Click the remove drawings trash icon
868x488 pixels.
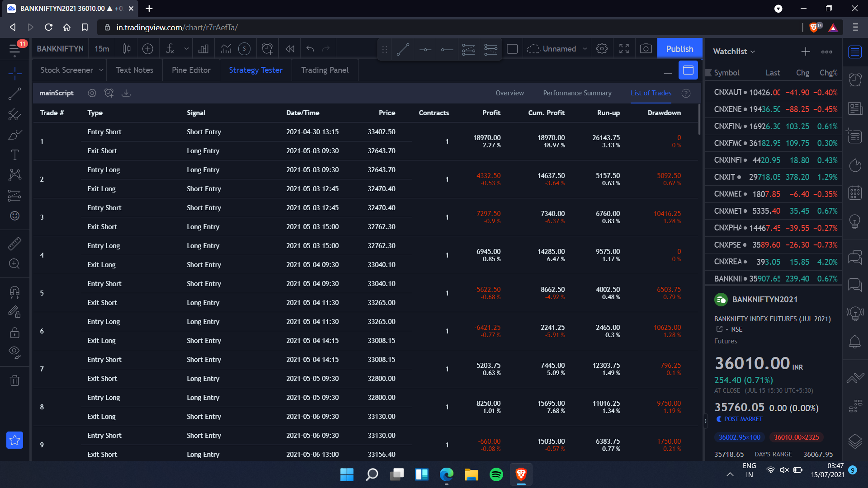tap(14, 380)
